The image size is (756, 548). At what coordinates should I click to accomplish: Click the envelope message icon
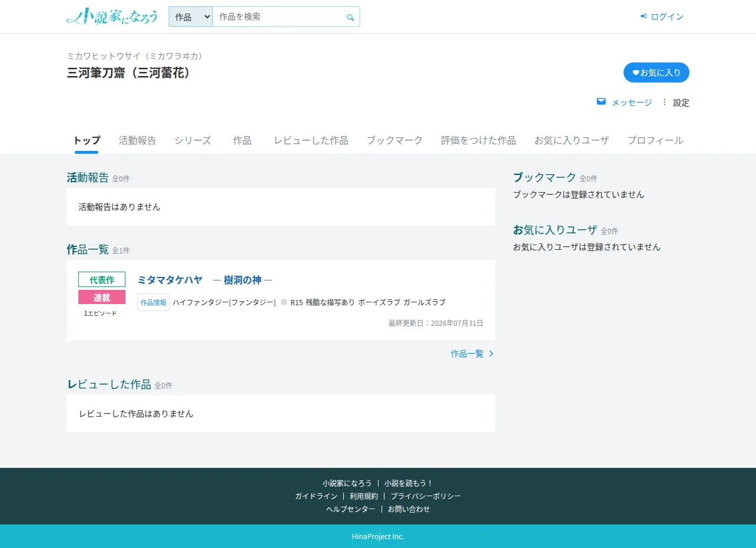tap(601, 102)
